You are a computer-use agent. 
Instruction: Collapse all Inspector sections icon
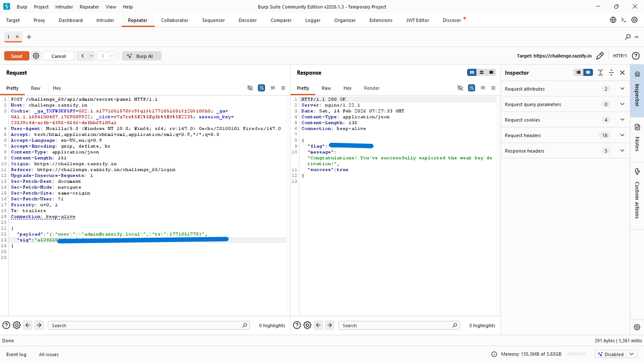coord(611,73)
